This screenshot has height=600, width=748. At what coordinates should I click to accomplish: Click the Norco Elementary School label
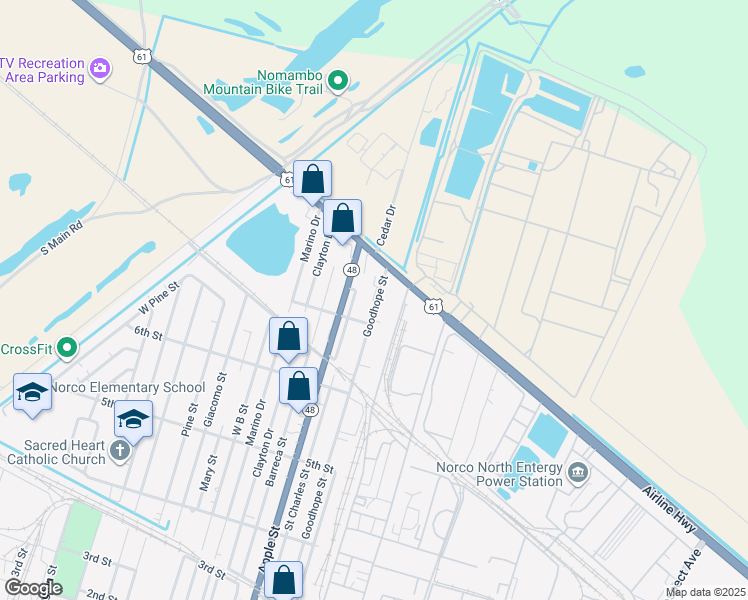(128, 387)
